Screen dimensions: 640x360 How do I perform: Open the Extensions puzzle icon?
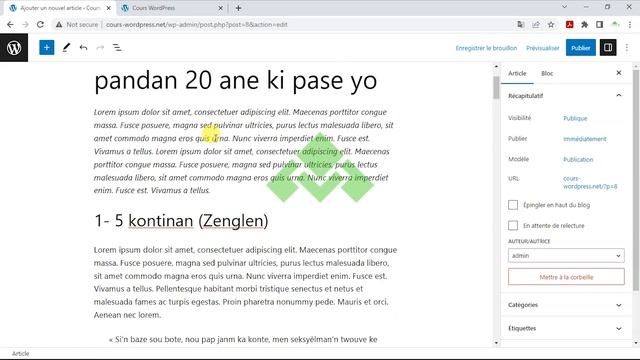click(x=584, y=24)
